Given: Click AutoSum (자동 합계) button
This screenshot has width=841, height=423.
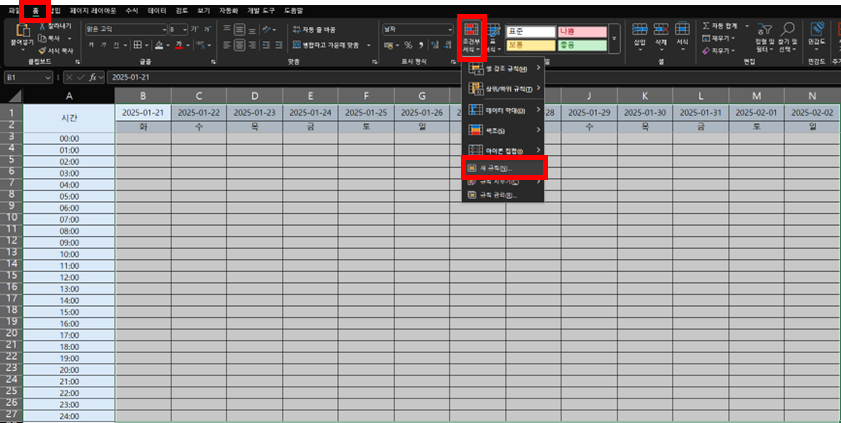Looking at the screenshot, I should (720, 26).
